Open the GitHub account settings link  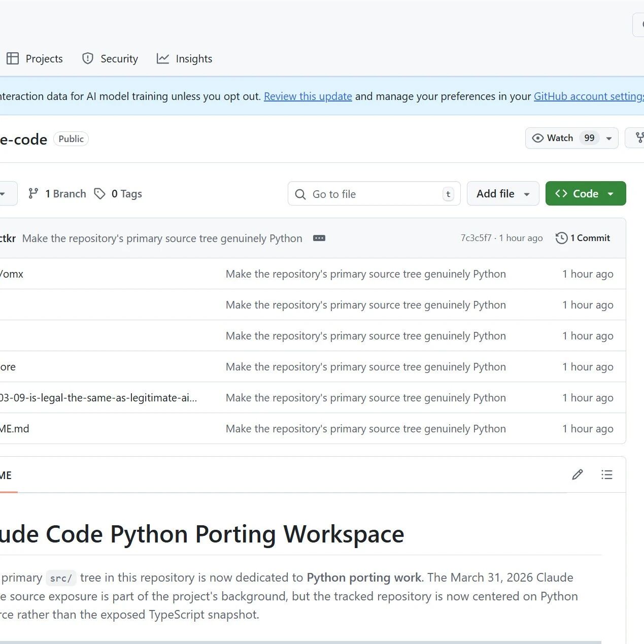point(589,96)
